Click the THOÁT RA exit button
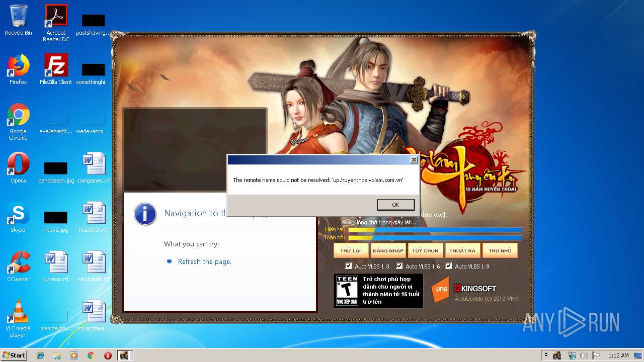The height and width of the screenshot is (362, 644). [462, 250]
